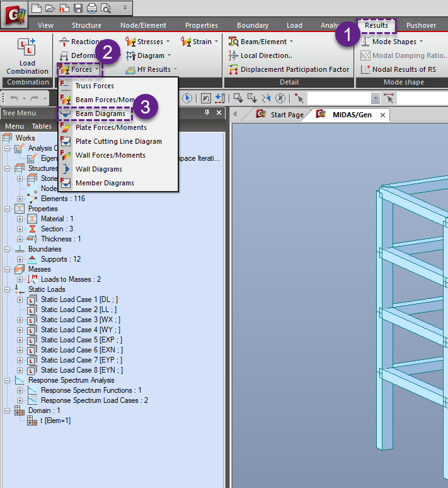This screenshot has height=488, width=448.
Task: Switch to the Boundary ribbon tab
Action: 253,25
